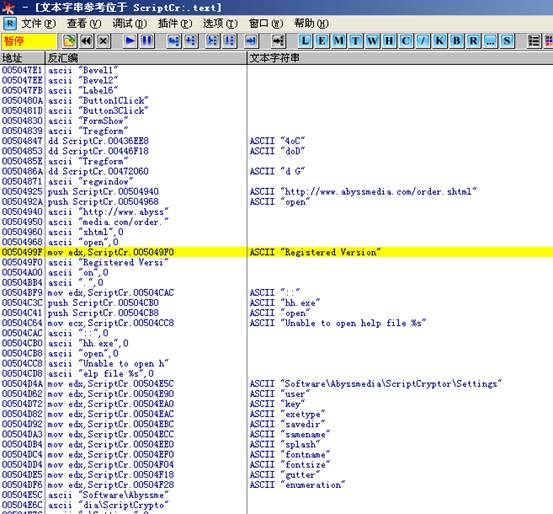
Task: Select highlighted "Registered Version" row
Action: click(x=276, y=252)
